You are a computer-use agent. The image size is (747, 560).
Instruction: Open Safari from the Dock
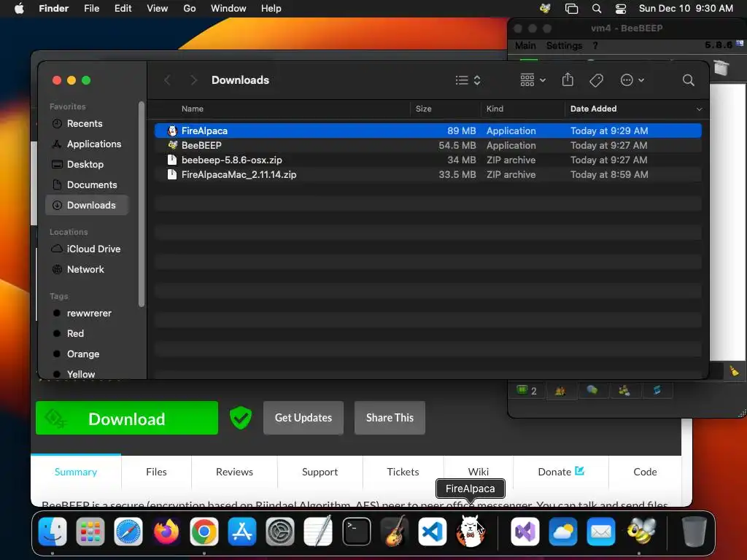(128, 532)
